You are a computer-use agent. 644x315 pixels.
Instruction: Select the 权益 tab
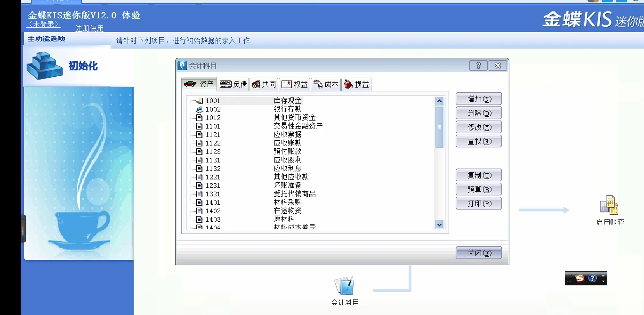pos(295,84)
